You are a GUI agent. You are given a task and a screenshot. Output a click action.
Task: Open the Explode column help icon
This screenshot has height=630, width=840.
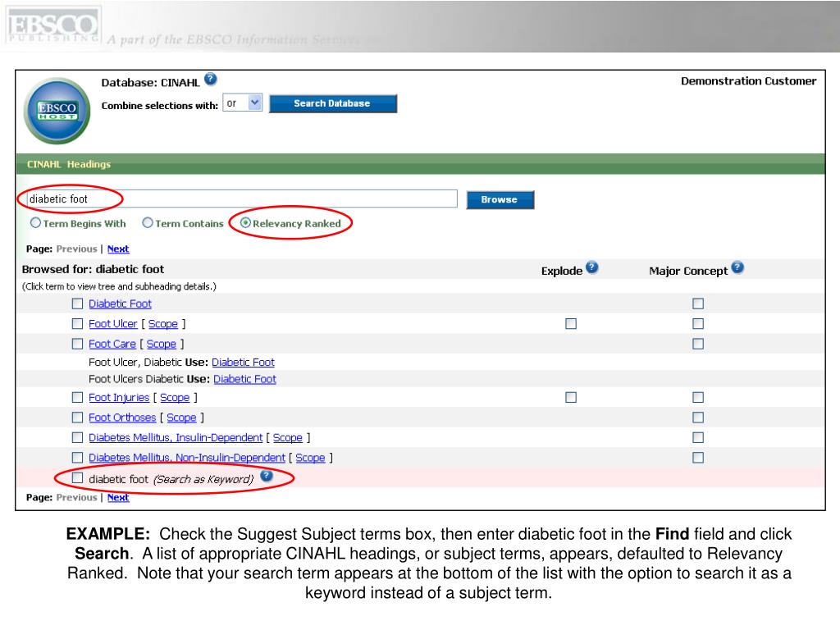click(591, 267)
